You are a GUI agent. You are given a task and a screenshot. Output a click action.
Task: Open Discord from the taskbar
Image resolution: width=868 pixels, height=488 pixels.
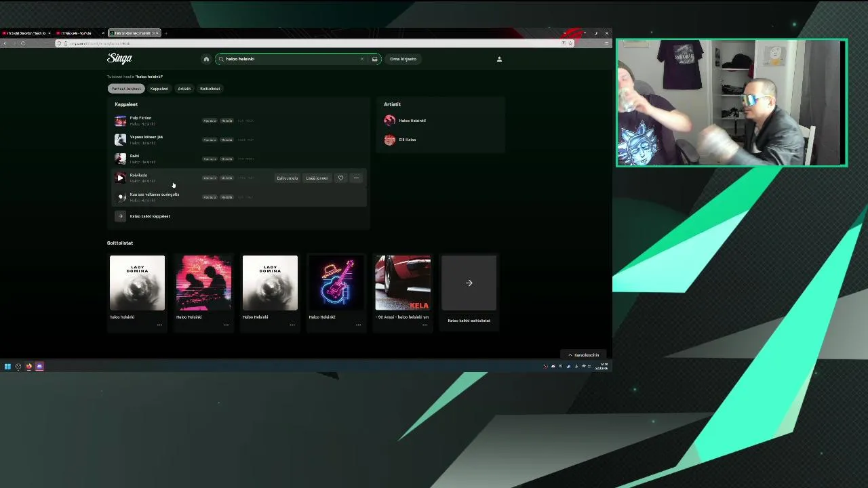(x=39, y=367)
